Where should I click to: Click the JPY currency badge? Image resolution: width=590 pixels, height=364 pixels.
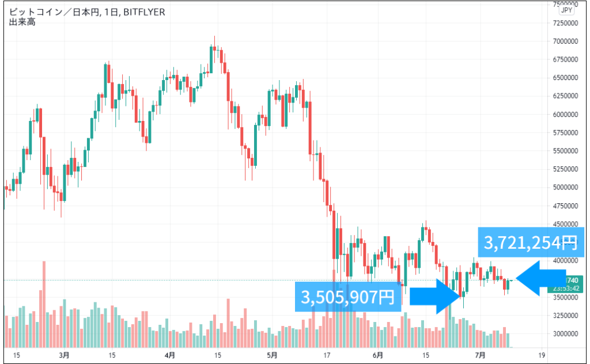point(568,10)
